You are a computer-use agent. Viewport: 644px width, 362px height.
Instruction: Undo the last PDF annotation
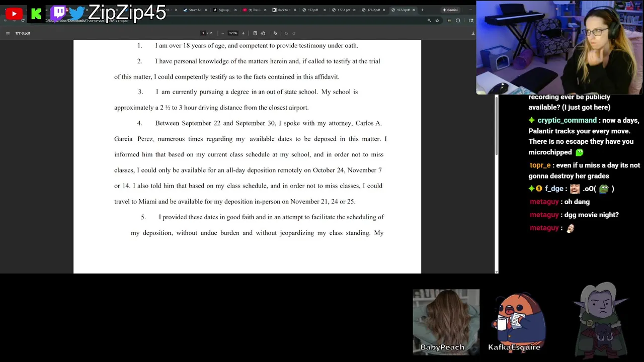[x=286, y=33]
